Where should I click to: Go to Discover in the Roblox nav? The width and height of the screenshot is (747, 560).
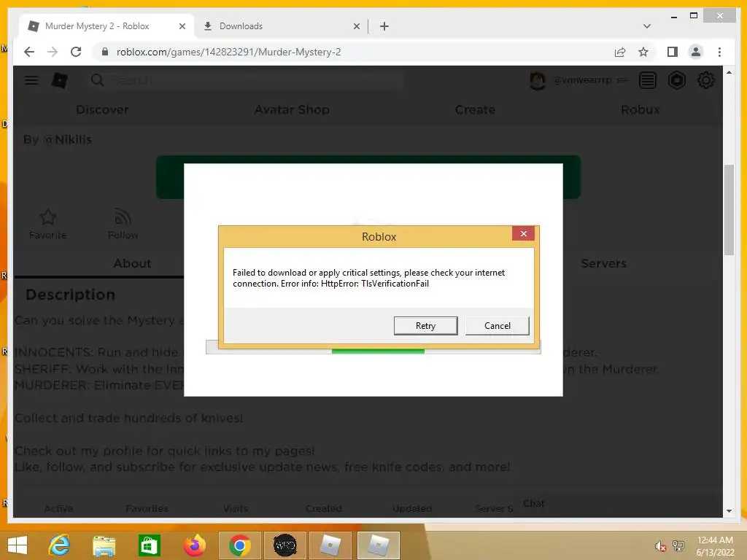coord(102,109)
